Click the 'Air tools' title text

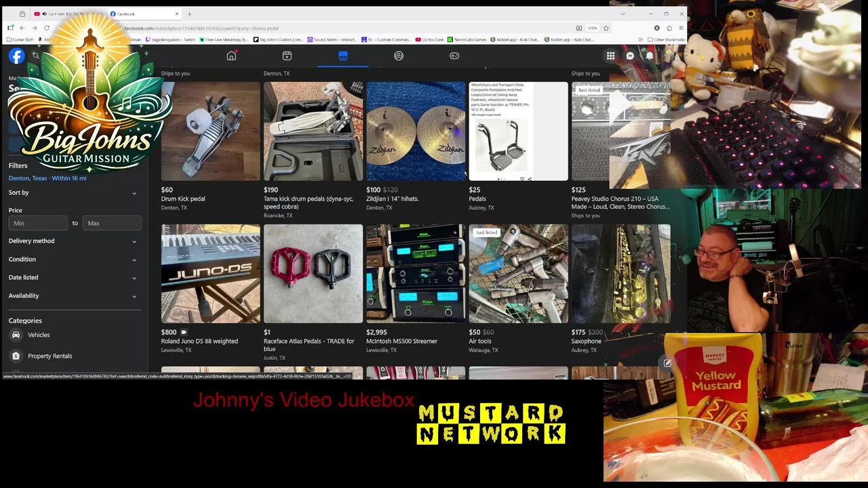pyautogui.click(x=480, y=341)
